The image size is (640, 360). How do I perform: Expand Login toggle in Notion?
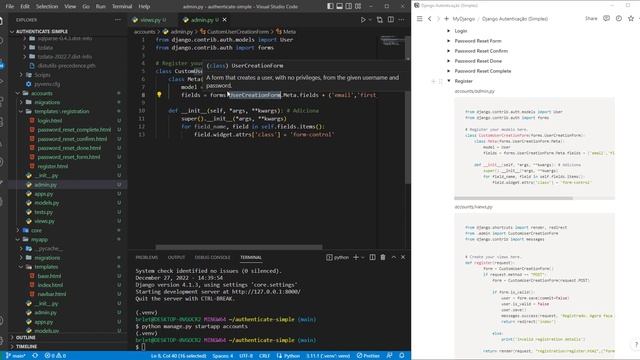pos(449,31)
